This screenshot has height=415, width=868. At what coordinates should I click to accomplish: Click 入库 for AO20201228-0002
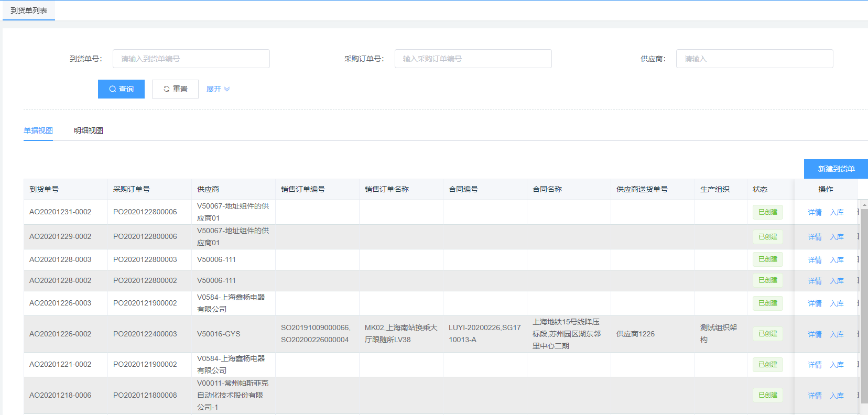click(x=837, y=281)
